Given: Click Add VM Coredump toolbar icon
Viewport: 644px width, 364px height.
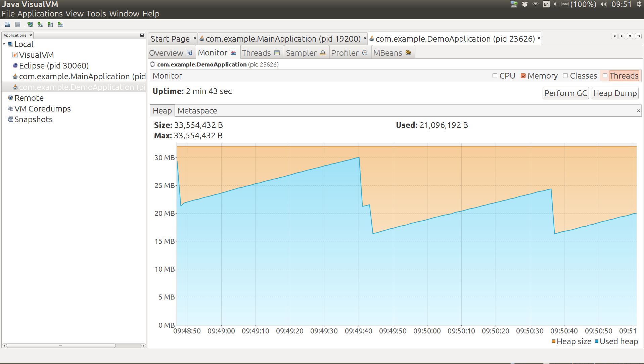Looking at the screenshot, I should 50,25.
